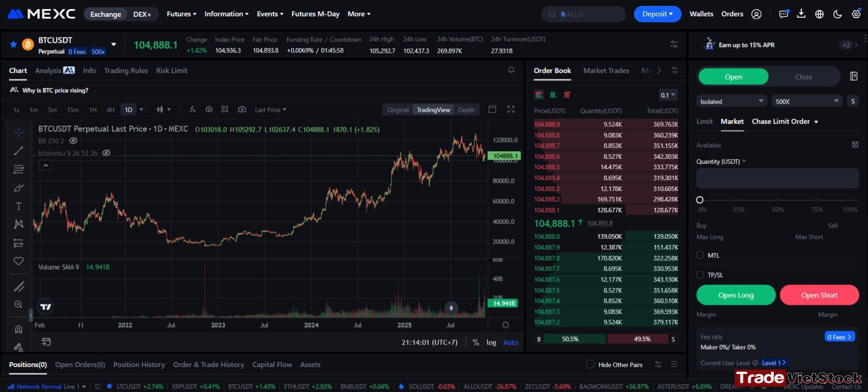Open the indicators fx button
Image resolution: width=868 pixels, height=392 pixels.
pyautogui.click(x=193, y=110)
